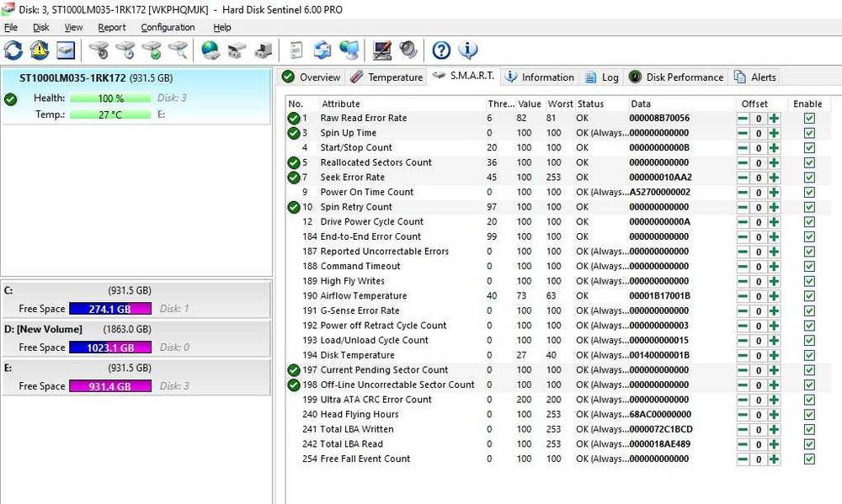Click the globe and monitor network icon
842x504 pixels.
(349, 50)
